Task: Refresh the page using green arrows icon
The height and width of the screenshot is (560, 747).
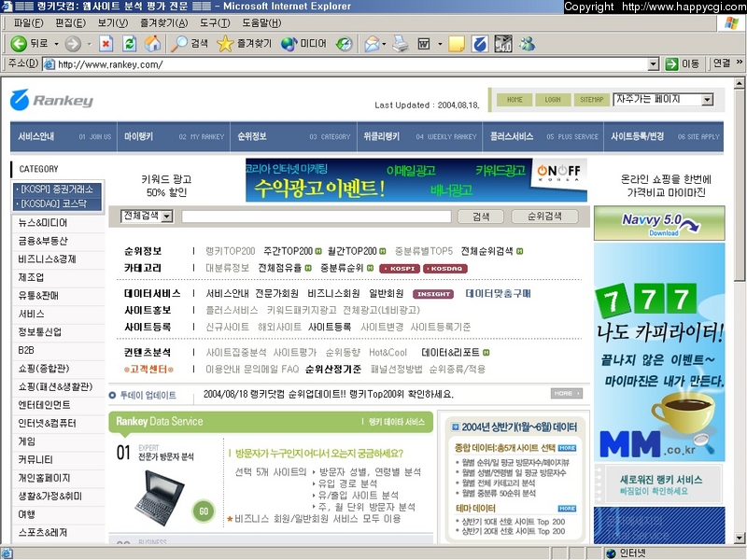Action: tap(129, 44)
